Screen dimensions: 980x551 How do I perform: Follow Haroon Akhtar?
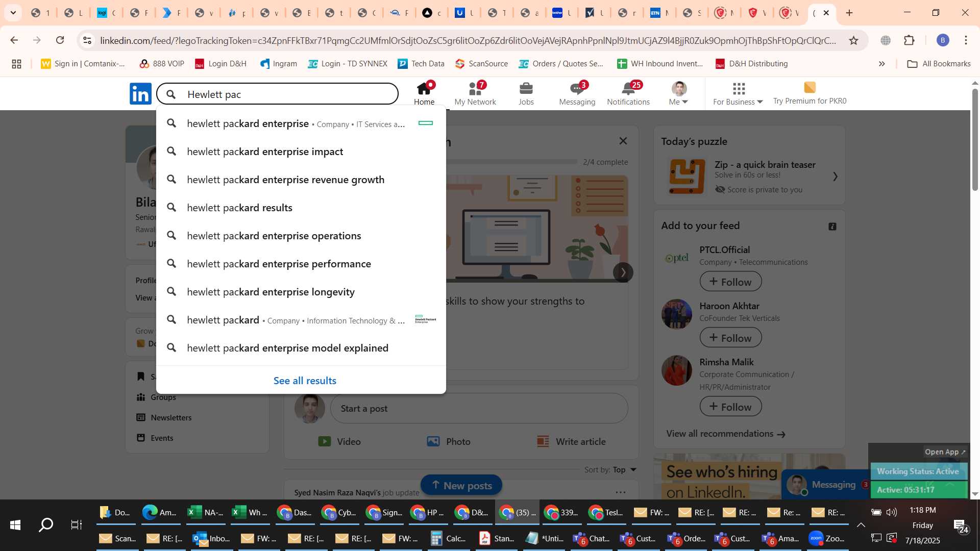730,338
